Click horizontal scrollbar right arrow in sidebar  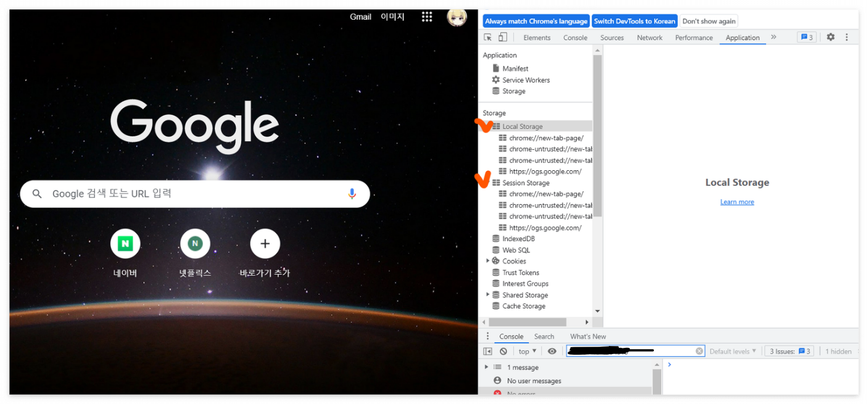pos(587,322)
